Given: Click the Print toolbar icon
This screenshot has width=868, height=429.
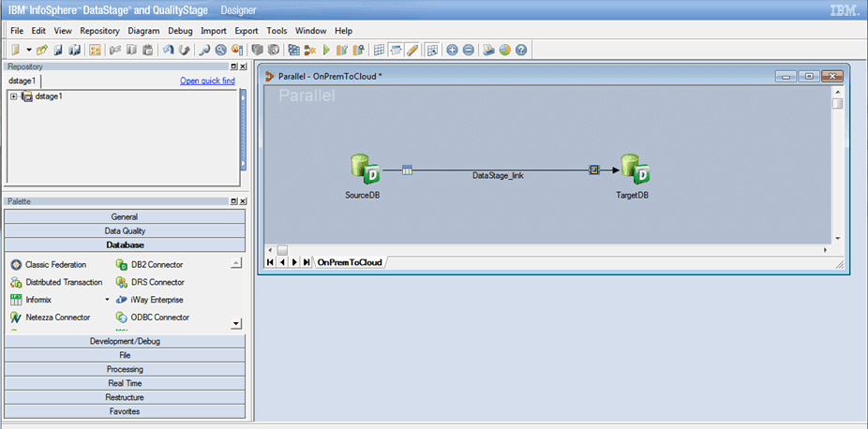Looking at the screenshot, I should tap(488, 51).
